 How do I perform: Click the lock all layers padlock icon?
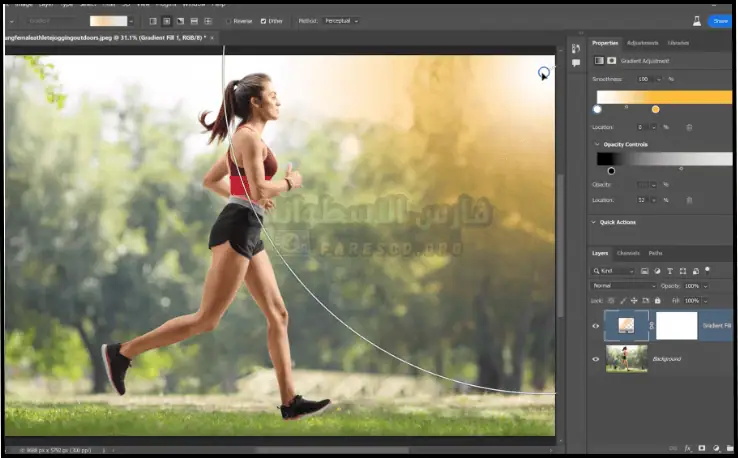click(x=658, y=300)
